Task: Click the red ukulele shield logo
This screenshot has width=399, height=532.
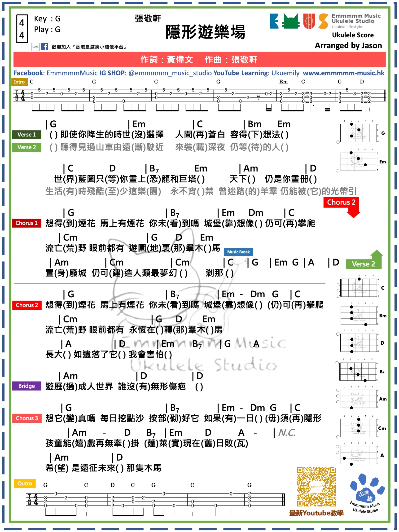Action: (x=309, y=21)
